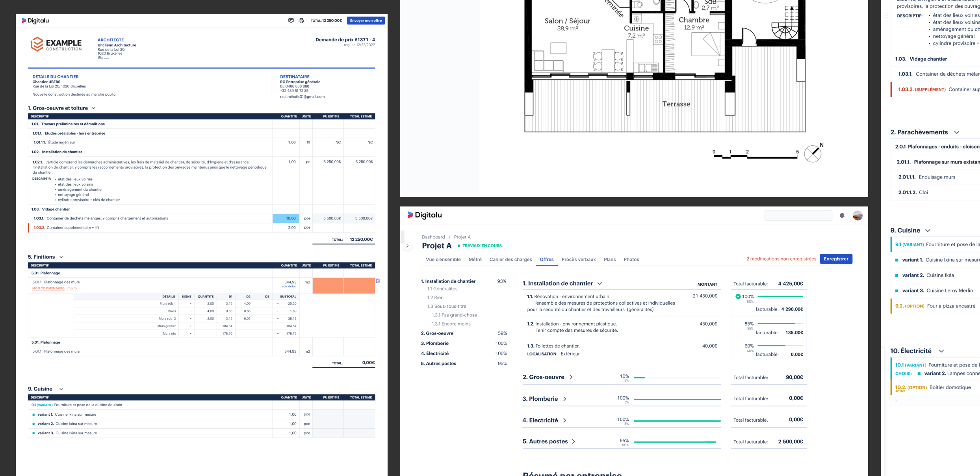Screen dimensions: 980x476
Task: Expand the 2. Gros-oeuvre progress section
Action: (x=571, y=377)
